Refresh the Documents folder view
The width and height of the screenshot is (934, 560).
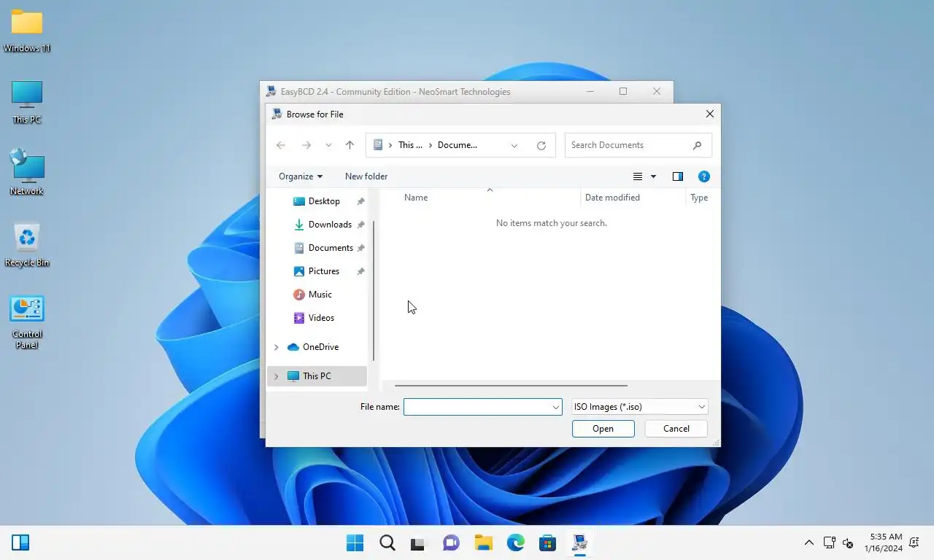(541, 145)
